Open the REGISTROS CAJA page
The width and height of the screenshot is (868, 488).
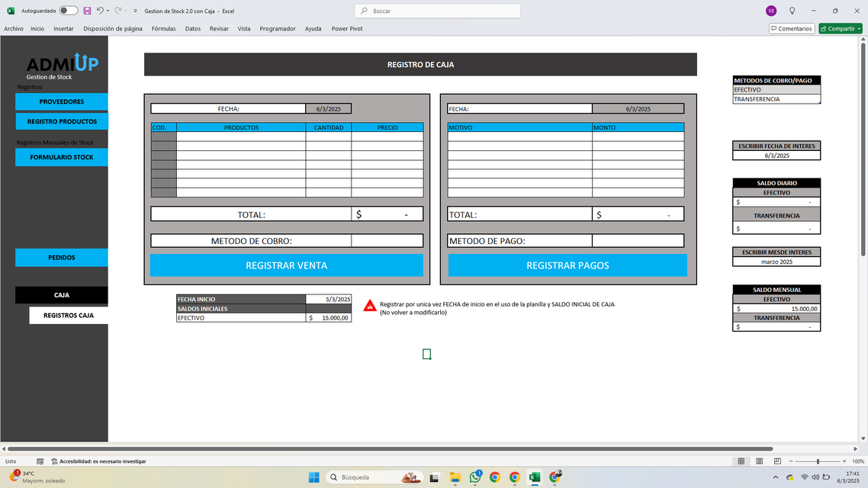(x=69, y=316)
